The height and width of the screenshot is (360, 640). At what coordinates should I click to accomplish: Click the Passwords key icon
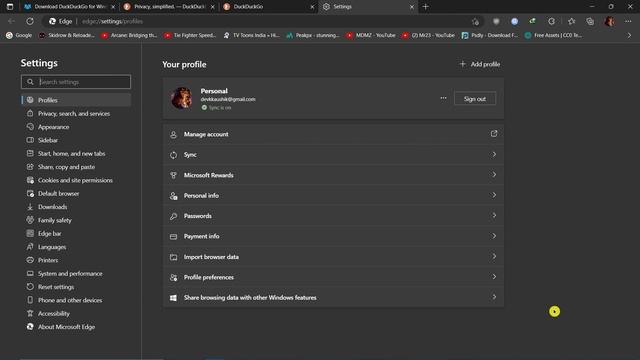(x=173, y=216)
